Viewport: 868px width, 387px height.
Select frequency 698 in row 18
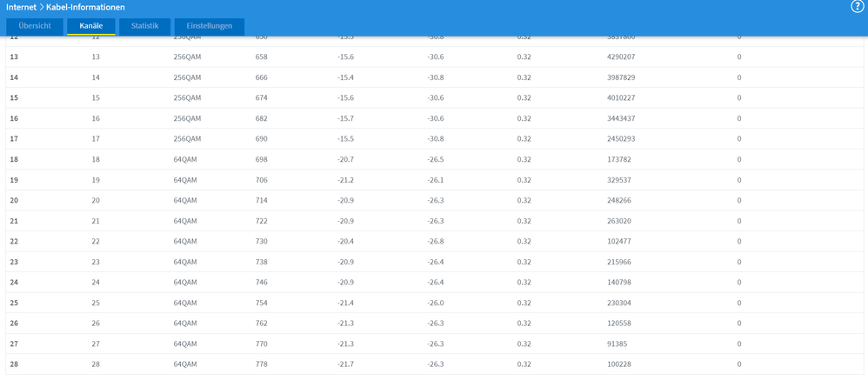coord(261,159)
